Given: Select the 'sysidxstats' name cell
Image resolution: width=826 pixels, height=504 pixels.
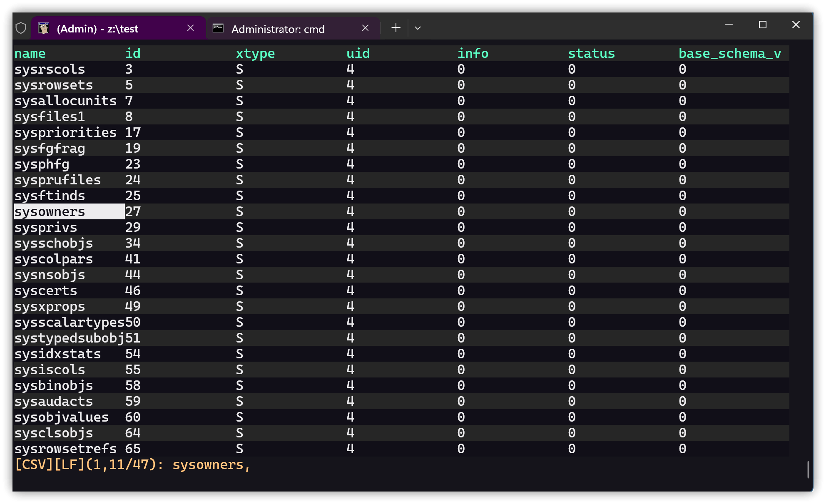Looking at the screenshot, I should [57, 354].
